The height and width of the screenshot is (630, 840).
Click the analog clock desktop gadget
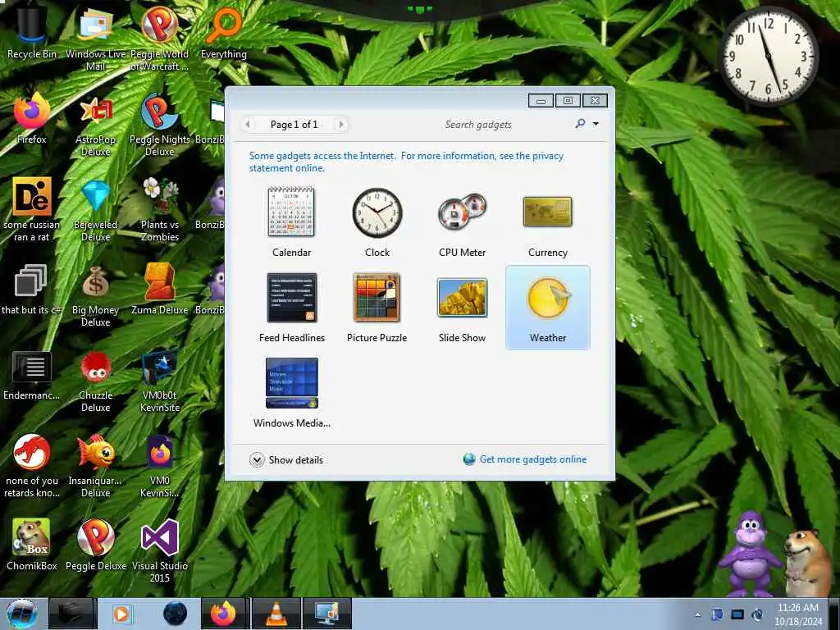point(768,55)
